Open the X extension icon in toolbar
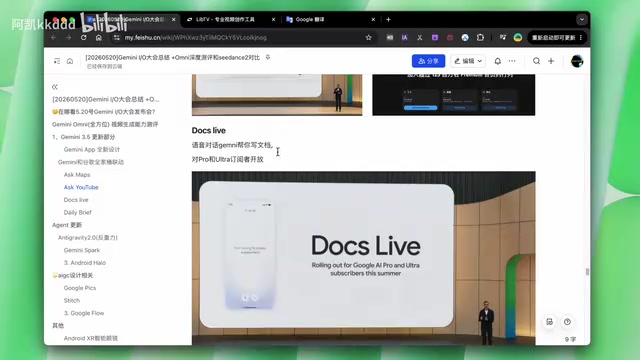The height and width of the screenshot is (360, 640). 420,38
